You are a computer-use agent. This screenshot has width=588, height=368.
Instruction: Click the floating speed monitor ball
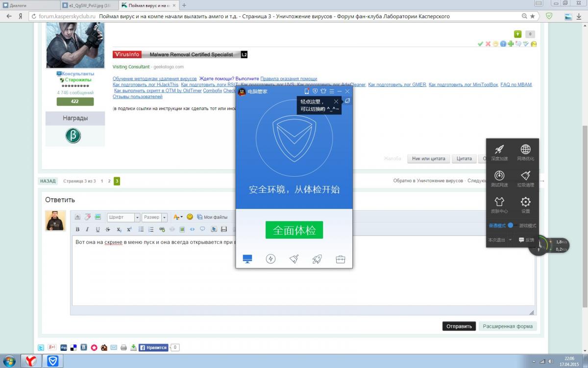click(539, 245)
